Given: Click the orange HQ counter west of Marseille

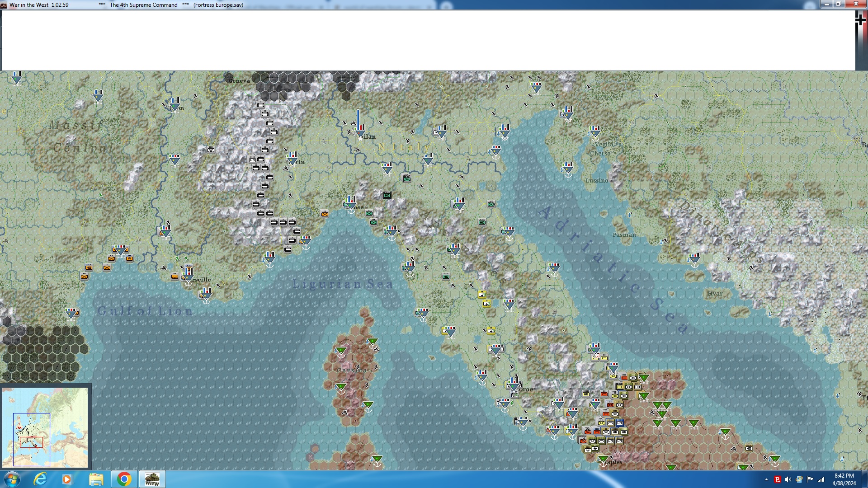Looking at the screenshot, I should [x=89, y=267].
